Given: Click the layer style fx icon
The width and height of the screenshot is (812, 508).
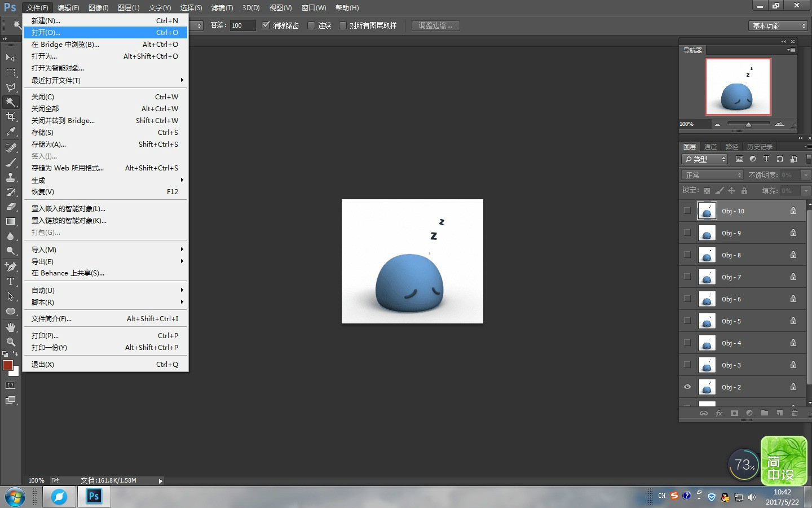Looking at the screenshot, I should pyautogui.click(x=719, y=413).
